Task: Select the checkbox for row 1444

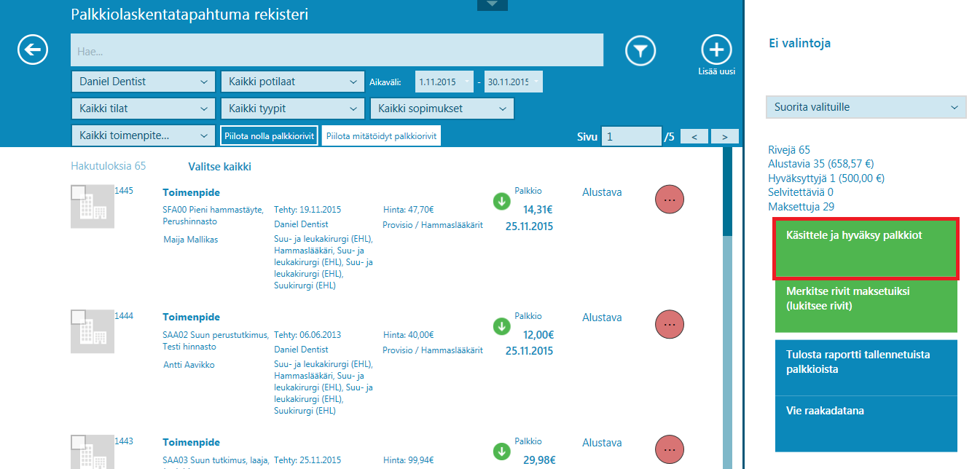Action: point(79,318)
